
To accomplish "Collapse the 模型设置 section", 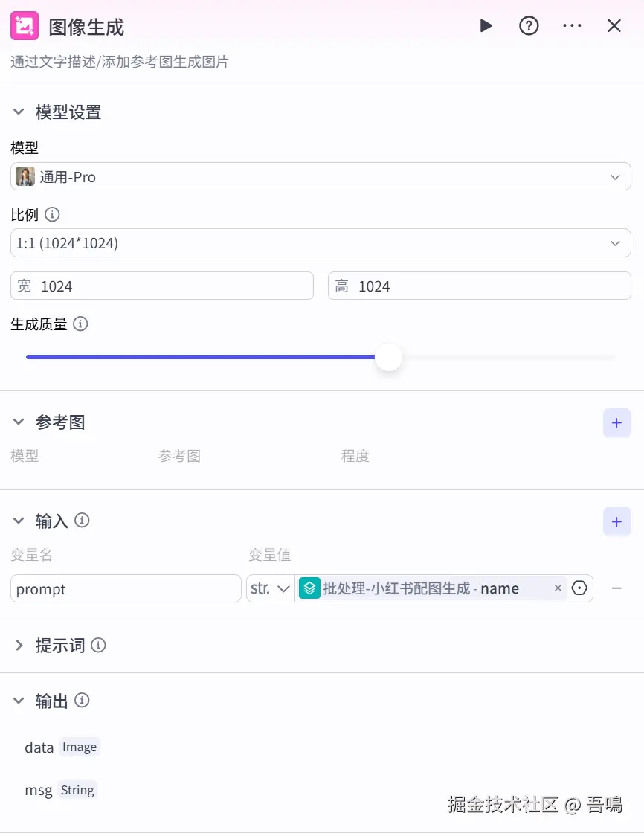I will [x=19, y=112].
